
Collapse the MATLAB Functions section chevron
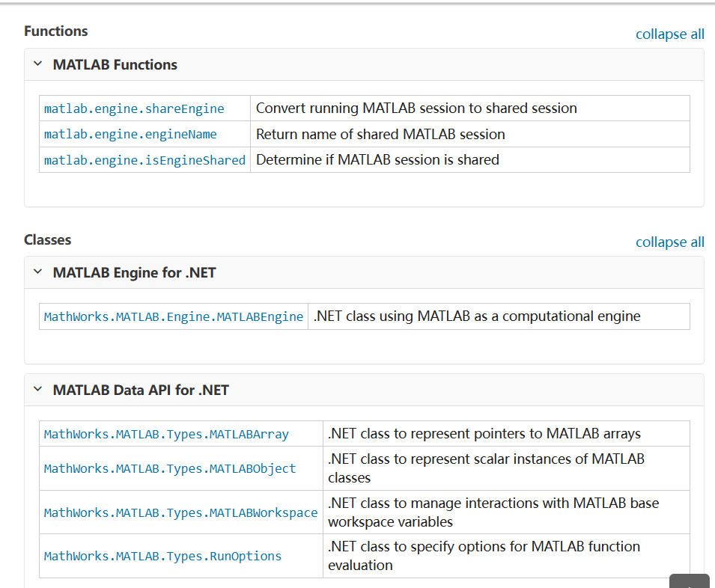pyautogui.click(x=37, y=64)
